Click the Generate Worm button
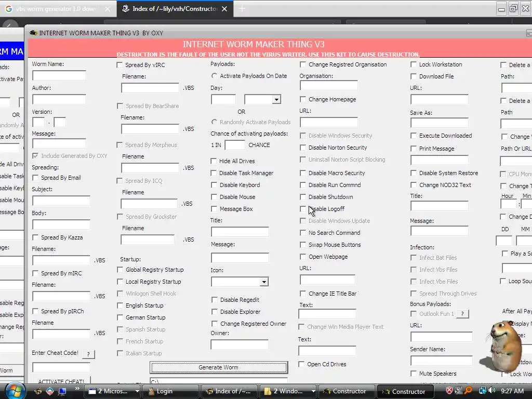This screenshot has height=399, width=532. (219, 367)
